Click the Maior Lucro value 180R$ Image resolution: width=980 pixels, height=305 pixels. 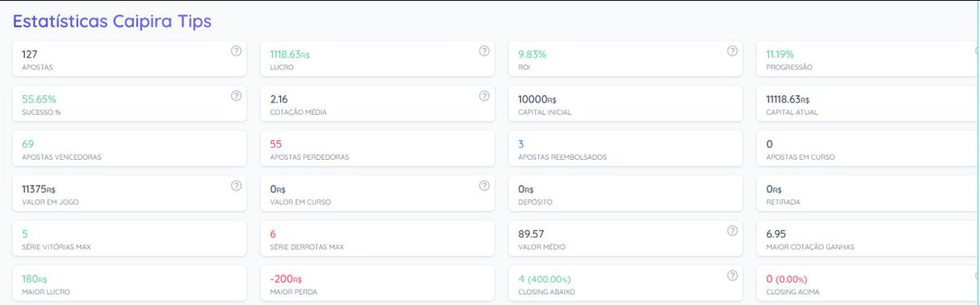click(34, 278)
